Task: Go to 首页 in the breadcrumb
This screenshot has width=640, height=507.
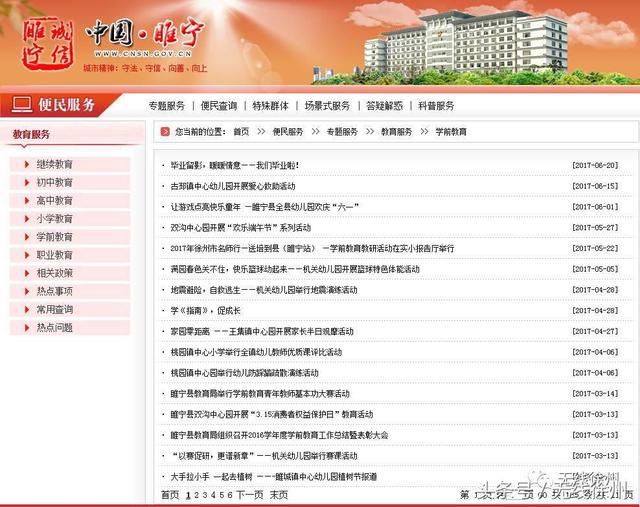Action: pyautogui.click(x=241, y=131)
